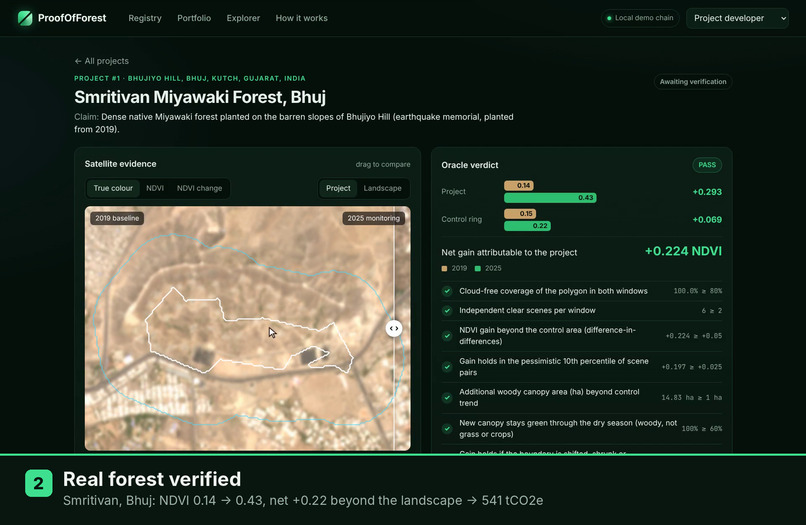Click the compare slider handle on map
The width and height of the screenshot is (806, 525).
[x=394, y=328]
